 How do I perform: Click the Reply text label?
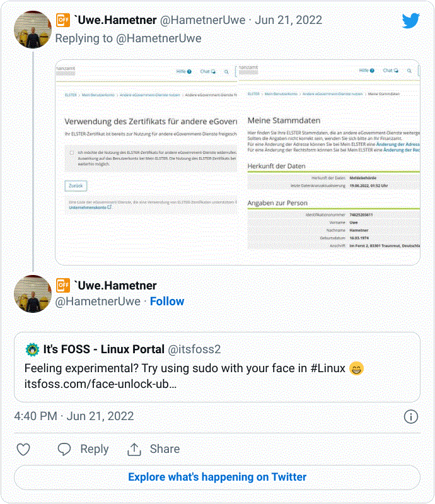coord(95,449)
